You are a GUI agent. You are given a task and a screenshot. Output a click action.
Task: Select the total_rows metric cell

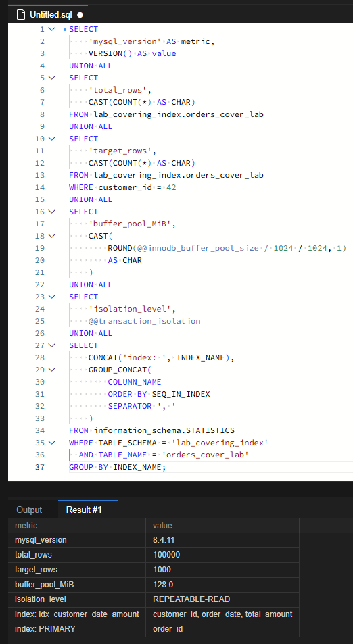tap(77, 555)
